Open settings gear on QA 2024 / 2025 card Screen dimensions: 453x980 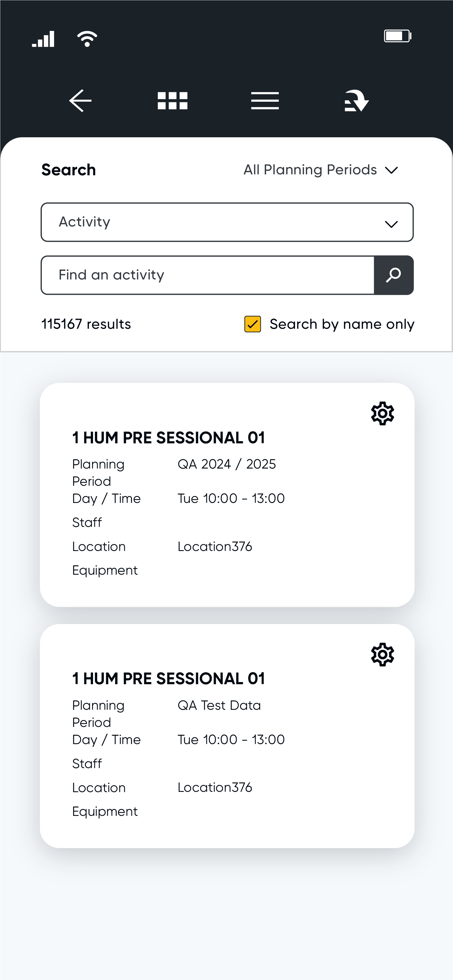tap(382, 413)
